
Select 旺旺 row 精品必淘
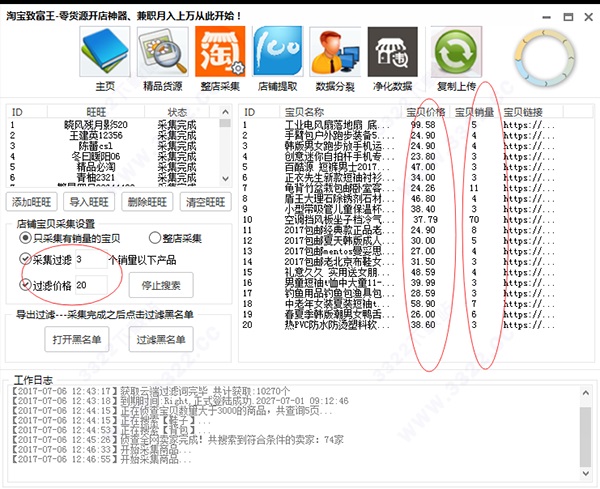pos(114,167)
